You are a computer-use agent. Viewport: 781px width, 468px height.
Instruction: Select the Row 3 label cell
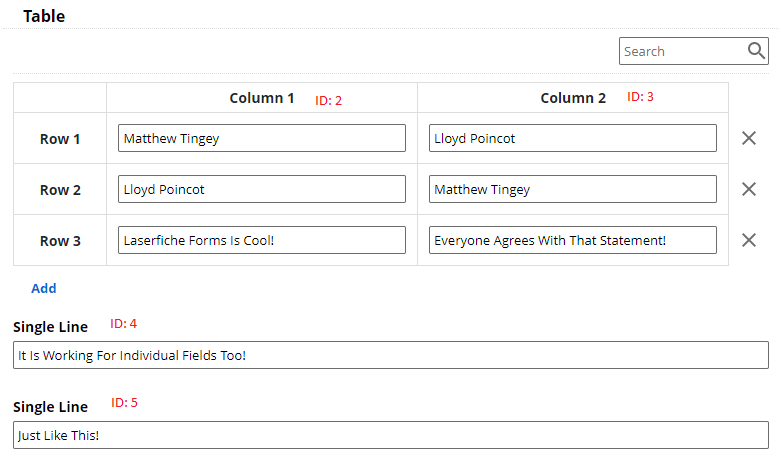(x=60, y=240)
